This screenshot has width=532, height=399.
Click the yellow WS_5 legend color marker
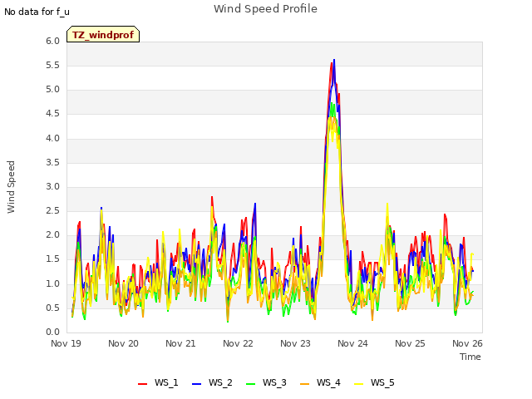point(358,384)
